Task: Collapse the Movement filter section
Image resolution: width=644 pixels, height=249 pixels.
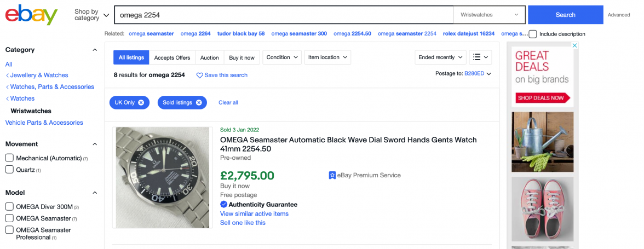Action: pos(95,144)
